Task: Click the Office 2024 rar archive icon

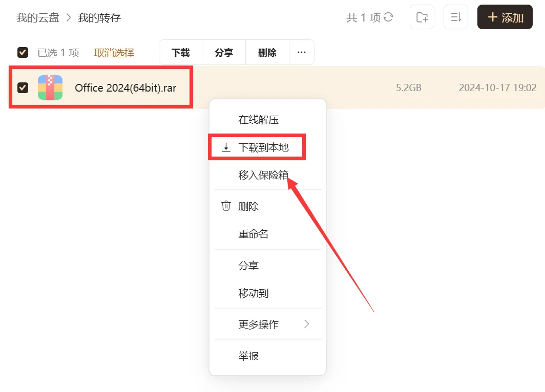Action: (x=50, y=88)
